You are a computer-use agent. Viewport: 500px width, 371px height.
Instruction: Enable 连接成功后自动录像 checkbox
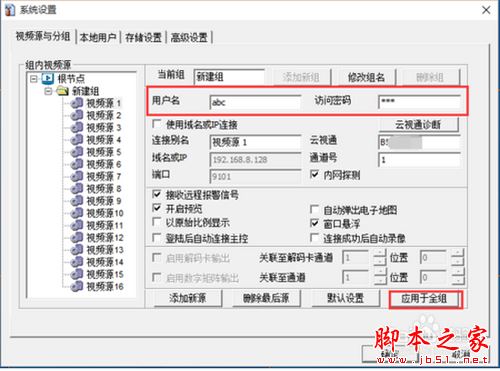(x=314, y=238)
